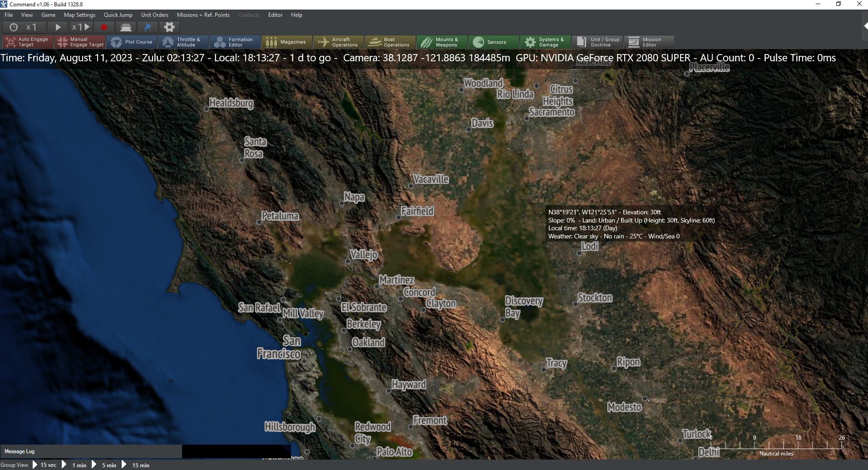This screenshot has width=868, height=470.
Task: Open the Mission Editor
Action: (x=649, y=42)
